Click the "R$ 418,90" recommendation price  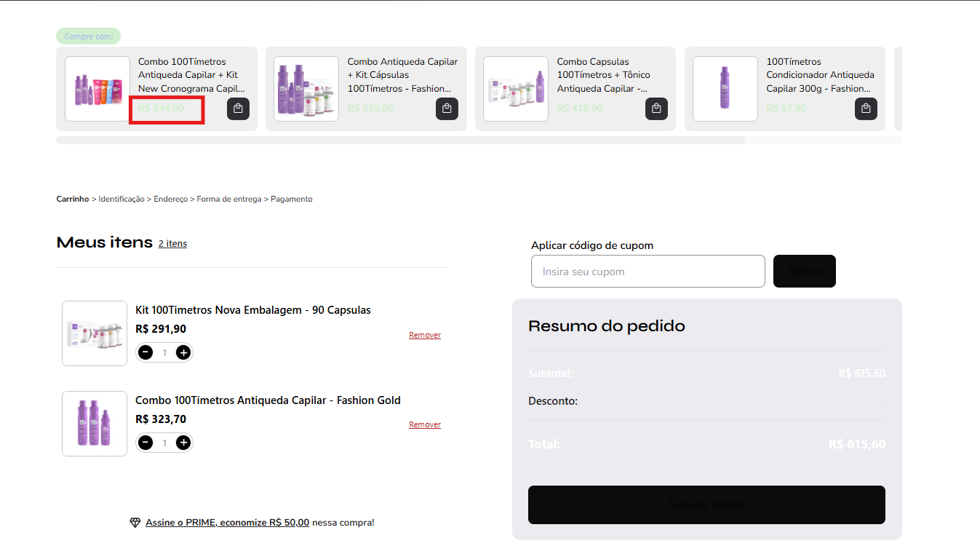click(x=580, y=108)
